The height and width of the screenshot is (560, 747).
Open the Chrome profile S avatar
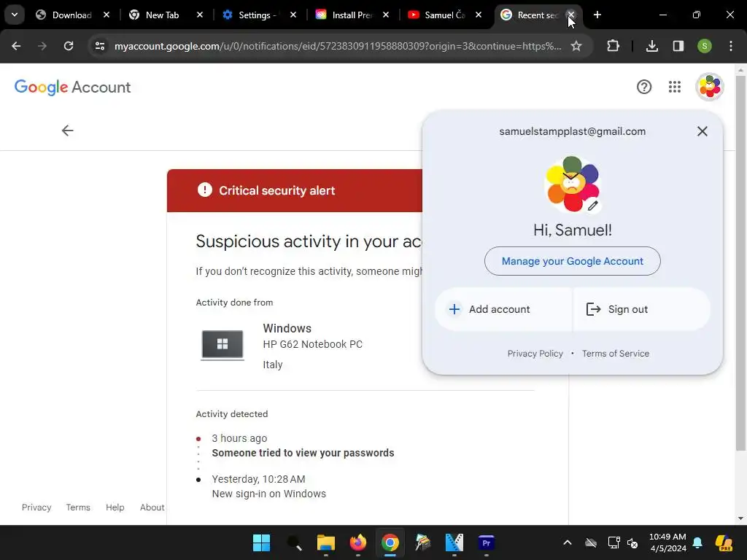point(705,46)
